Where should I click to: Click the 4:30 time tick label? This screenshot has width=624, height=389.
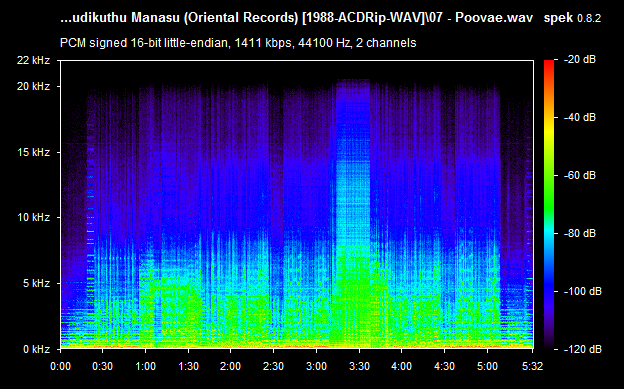tap(444, 366)
